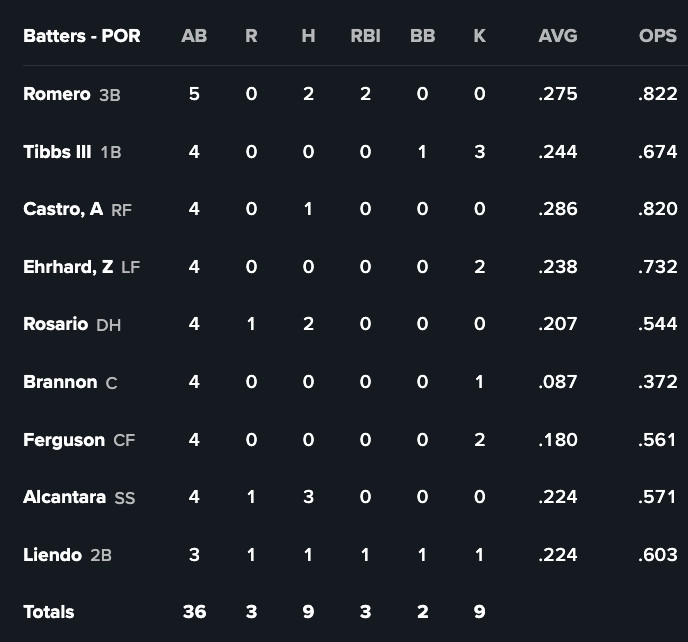Click the Totals row label
Viewport: 688px width, 642px height.
pyautogui.click(x=49, y=611)
